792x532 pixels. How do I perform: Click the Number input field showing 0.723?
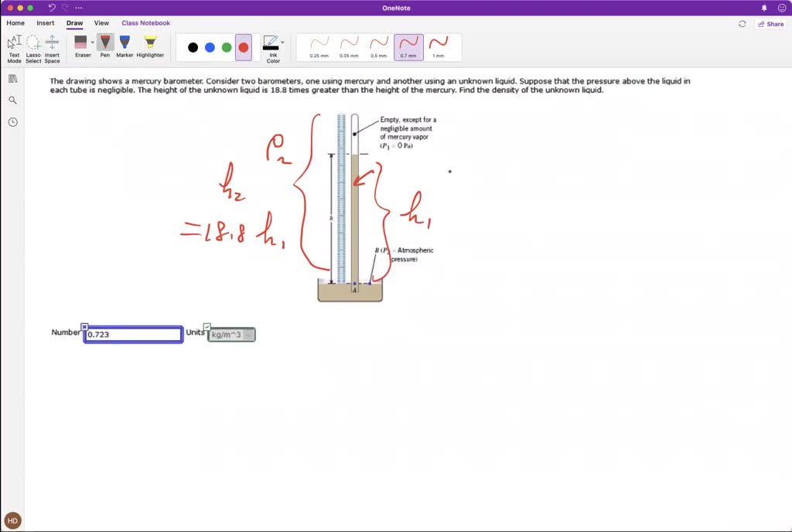133,335
